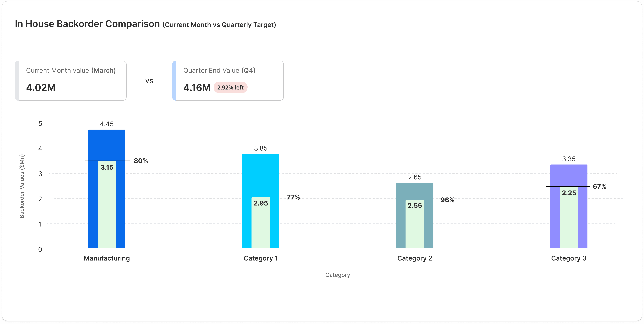Open the Current Month value card

pyautogui.click(x=71, y=81)
